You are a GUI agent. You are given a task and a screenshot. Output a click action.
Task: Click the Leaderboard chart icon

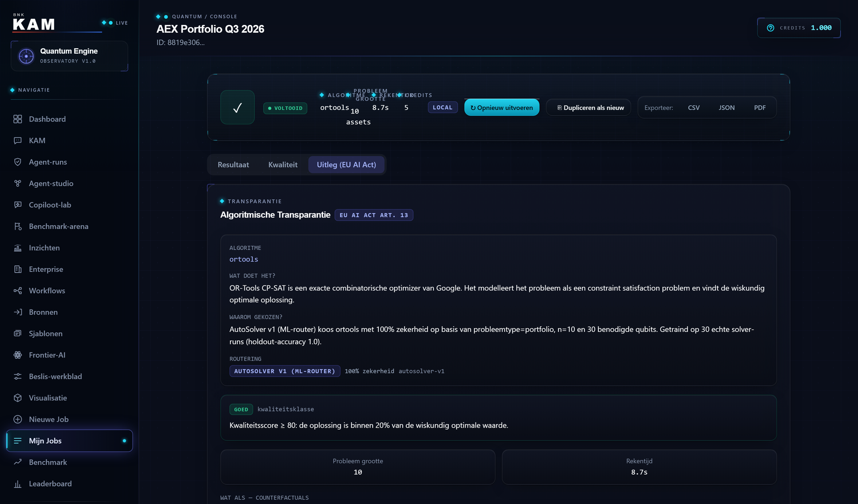17,483
